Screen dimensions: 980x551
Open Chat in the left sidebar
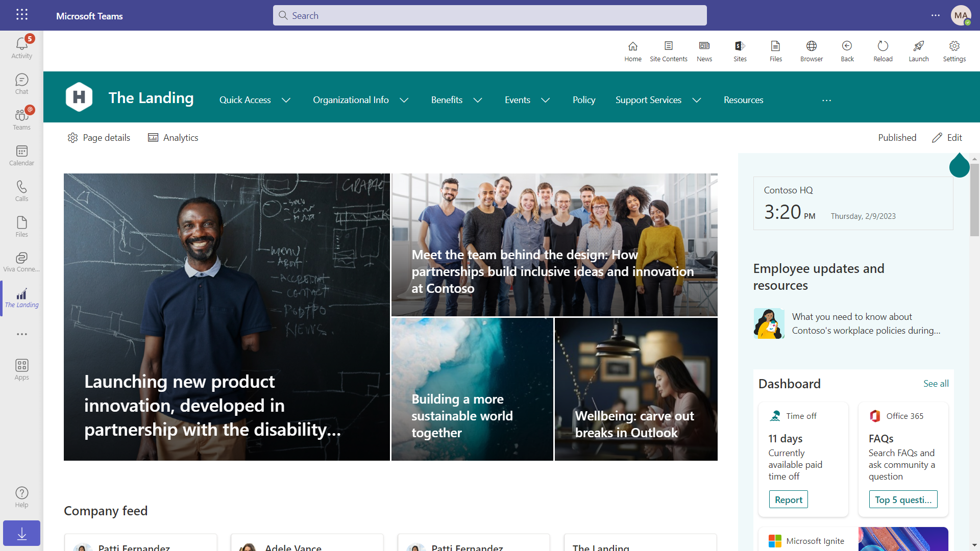coord(21,84)
